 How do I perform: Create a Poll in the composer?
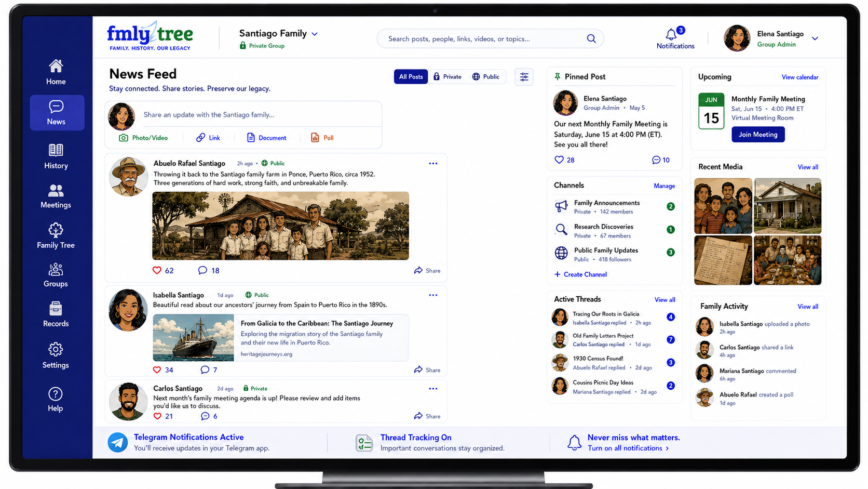(322, 138)
